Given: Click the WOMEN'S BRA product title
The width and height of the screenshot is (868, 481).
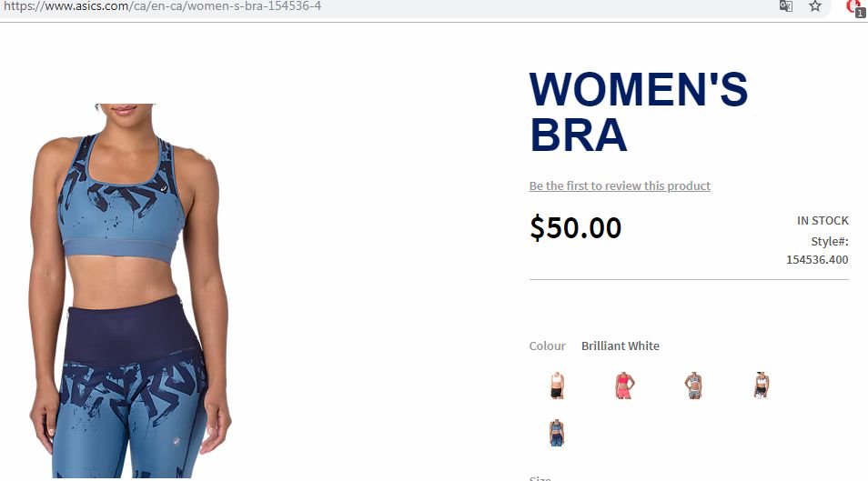Looking at the screenshot, I should tap(639, 113).
